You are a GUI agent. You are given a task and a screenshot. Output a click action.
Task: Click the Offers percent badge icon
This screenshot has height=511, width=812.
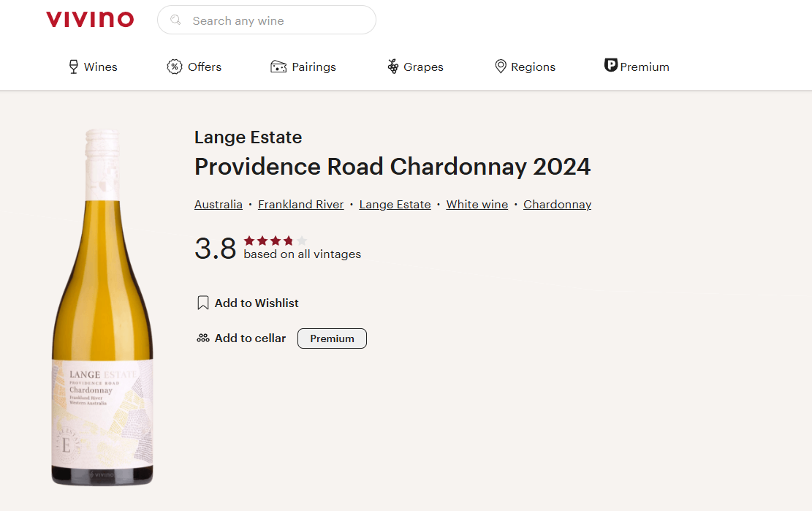[x=174, y=67]
